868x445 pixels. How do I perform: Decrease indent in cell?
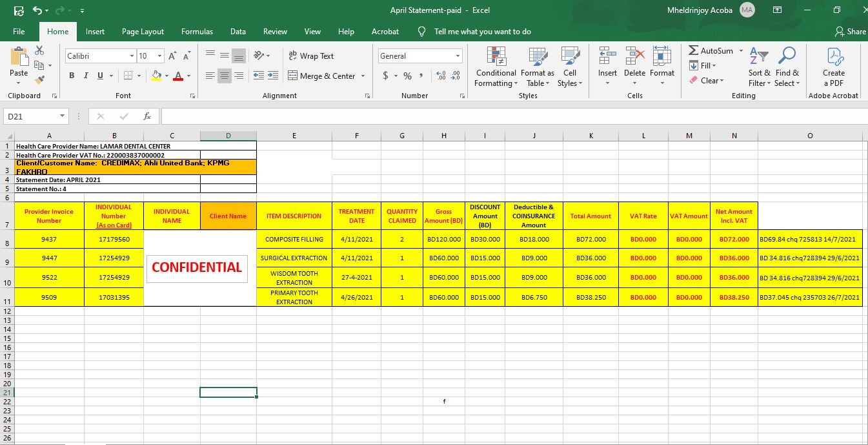pyautogui.click(x=259, y=76)
